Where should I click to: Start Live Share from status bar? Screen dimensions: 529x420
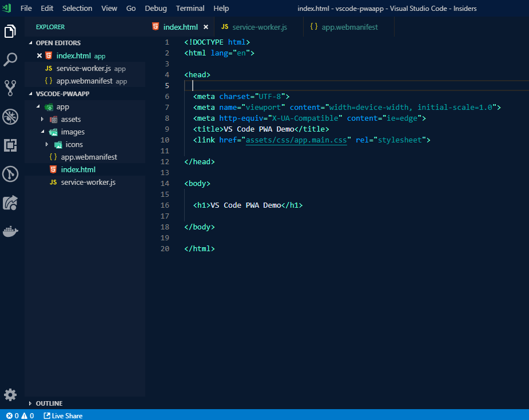63,415
